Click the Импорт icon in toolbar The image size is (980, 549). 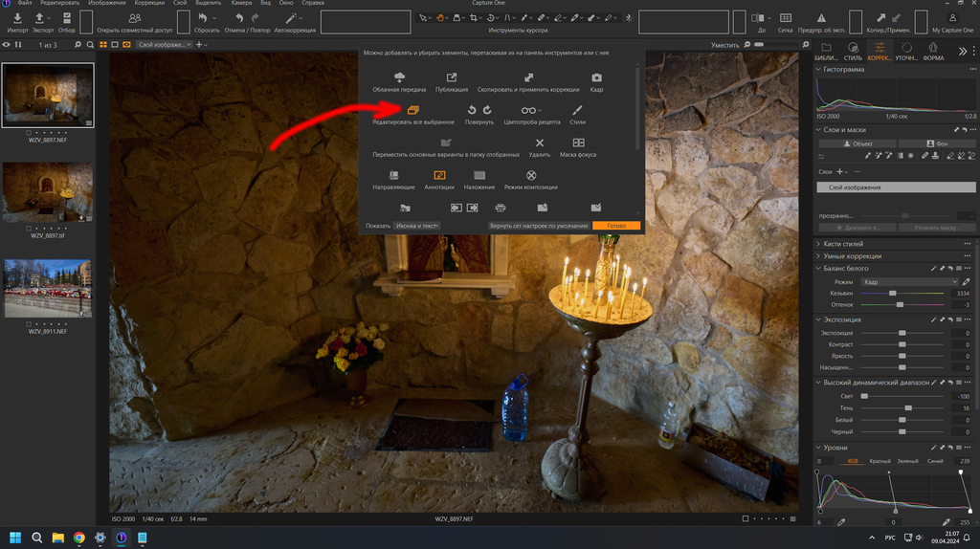(17, 18)
